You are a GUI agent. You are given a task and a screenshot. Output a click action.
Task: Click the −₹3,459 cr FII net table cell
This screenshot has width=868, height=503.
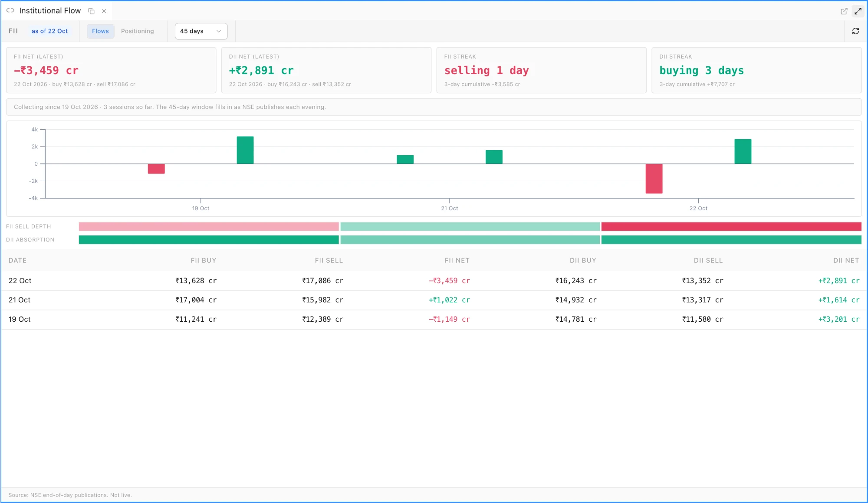tap(450, 281)
